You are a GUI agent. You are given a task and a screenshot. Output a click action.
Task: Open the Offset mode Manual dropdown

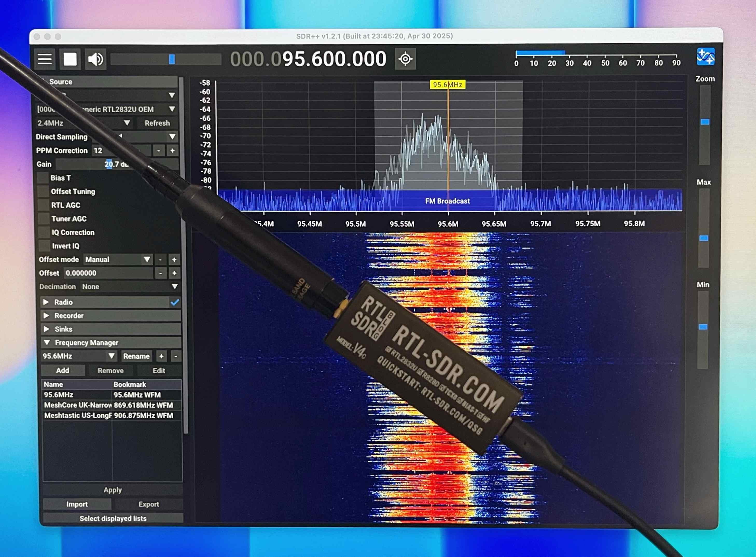(118, 259)
